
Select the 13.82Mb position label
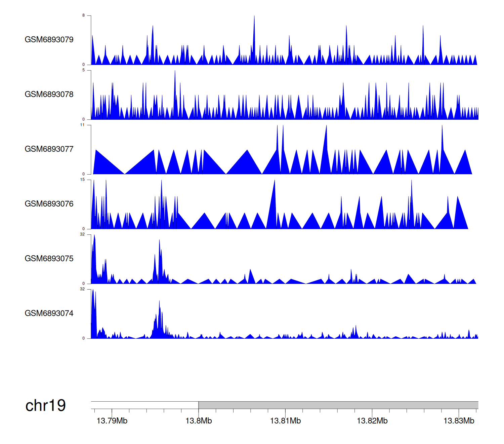(372, 421)
